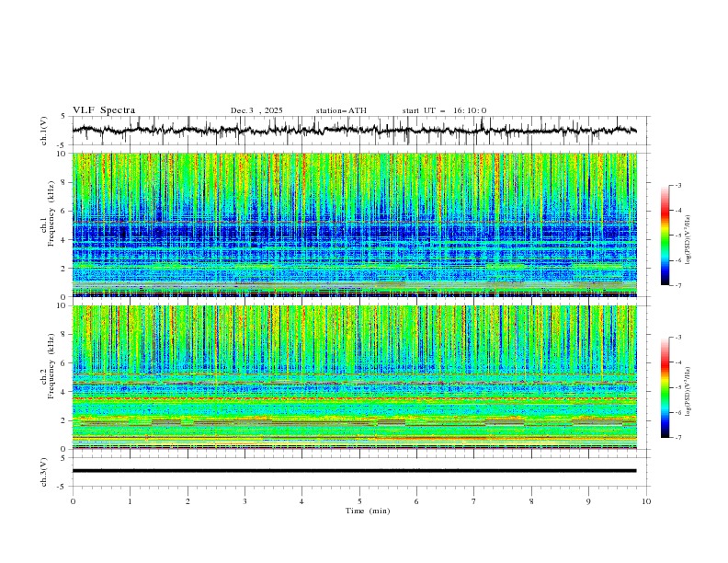Click the ch.1 spectrogram color bar
The image size is (728, 563).
coord(665,236)
